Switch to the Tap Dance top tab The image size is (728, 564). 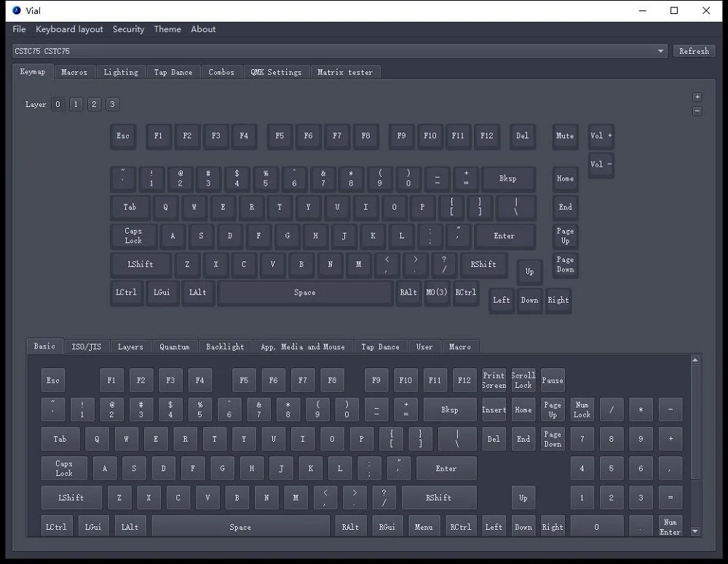tap(173, 72)
